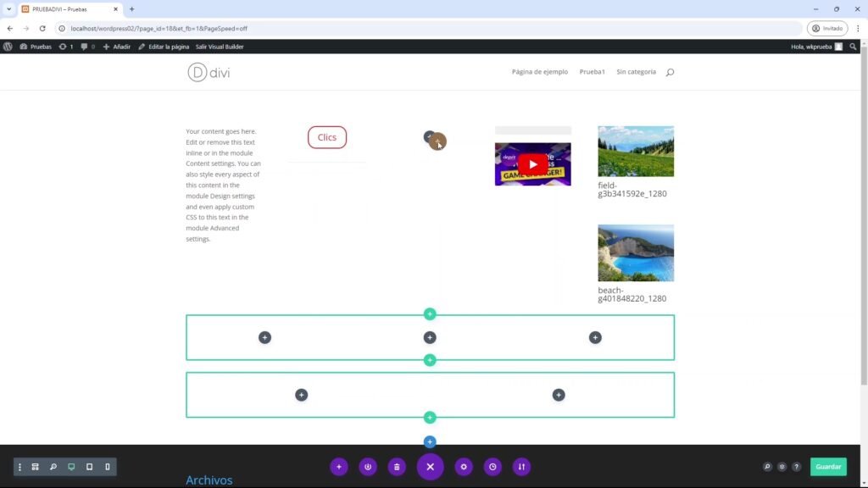868x488 pixels.
Task: Click the purple save to library power icon
Action: pos(368,467)
